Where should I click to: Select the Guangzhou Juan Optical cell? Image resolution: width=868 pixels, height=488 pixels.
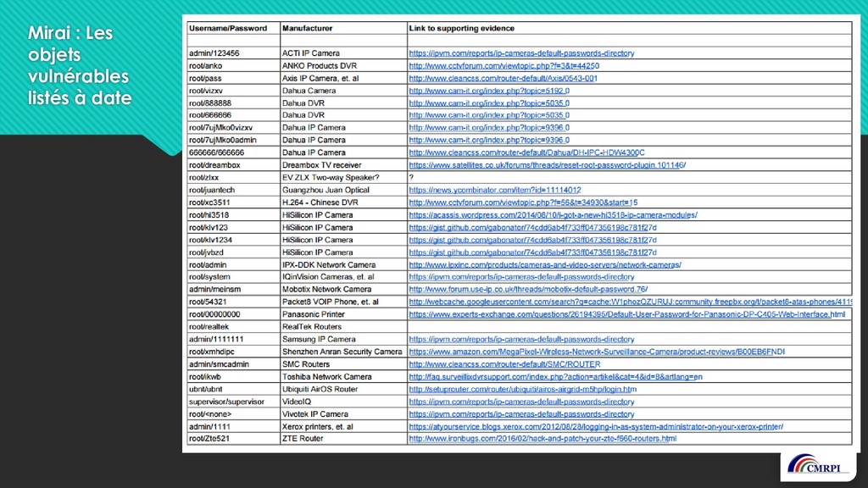pos(344,190)
